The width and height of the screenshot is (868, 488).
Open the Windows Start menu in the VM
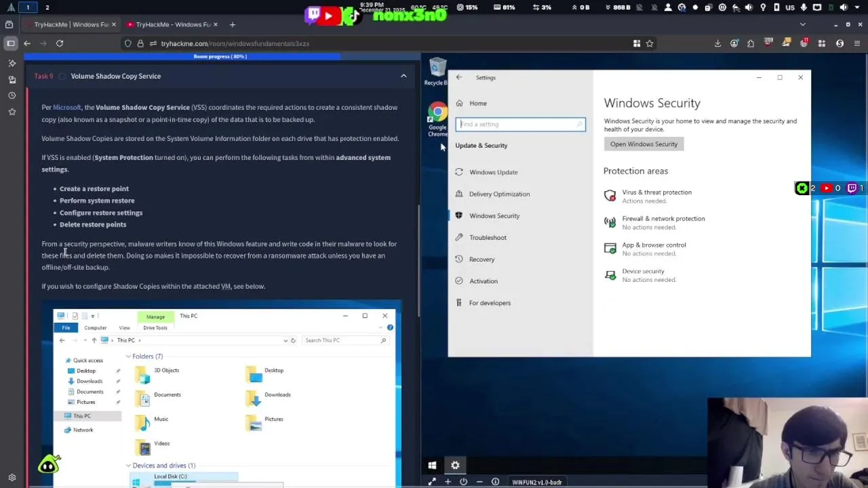point(432,465)
